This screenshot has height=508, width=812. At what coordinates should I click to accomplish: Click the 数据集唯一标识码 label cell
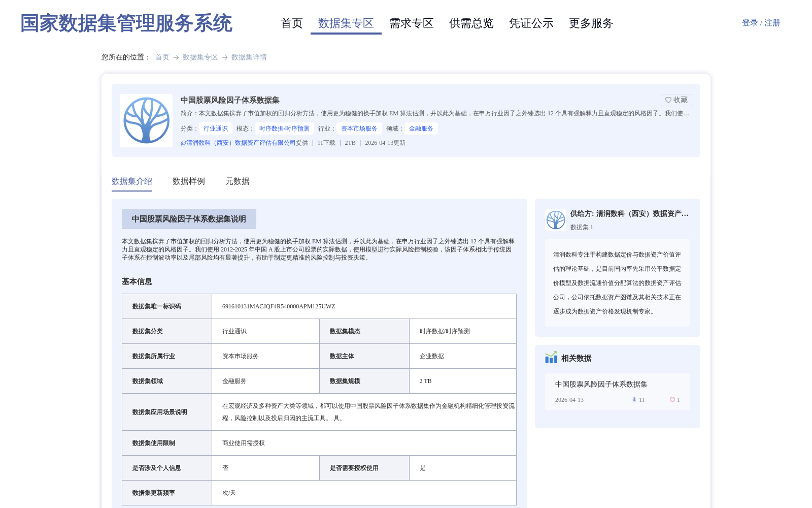167,306
